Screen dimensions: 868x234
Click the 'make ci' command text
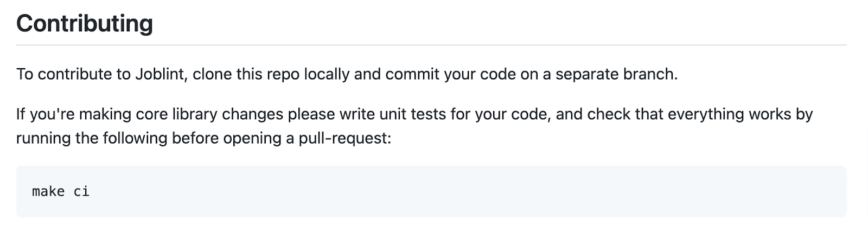pyautogui.click(x=61, y=191)
